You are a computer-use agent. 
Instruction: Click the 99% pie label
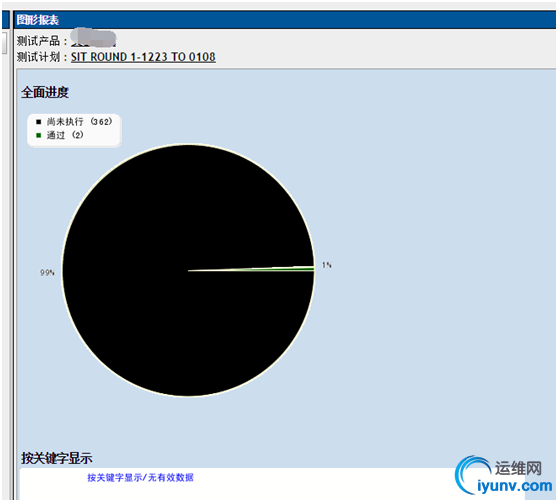click(47, 273)
